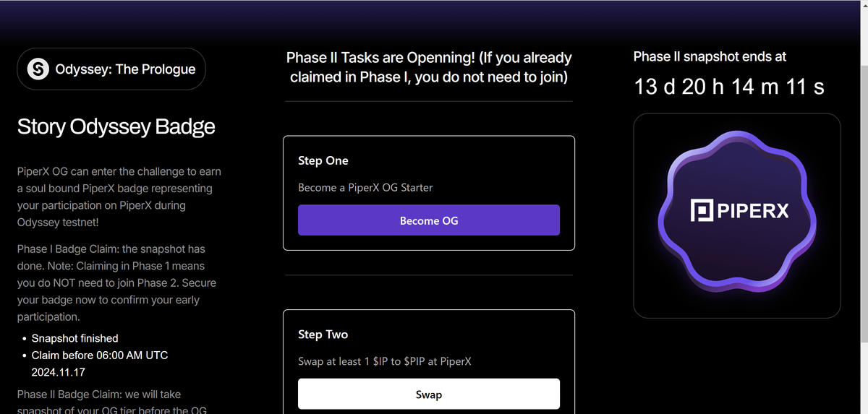
Task: Click the PIPERX wordmark on the badge
Action: (x=752, y=211)
